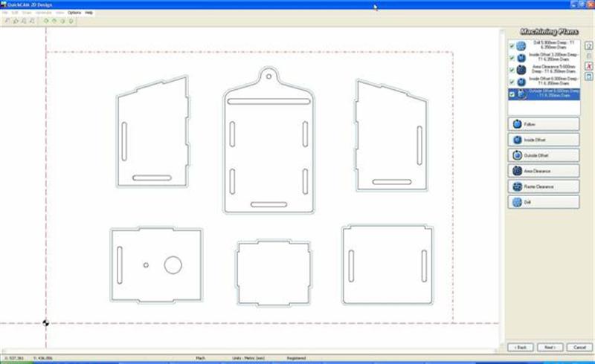The width and height of the screenshot is (595, 364).
Task: Uncheck the Drill 5.900mm Deep plan checkbox
Action: [x=510, y=46]
